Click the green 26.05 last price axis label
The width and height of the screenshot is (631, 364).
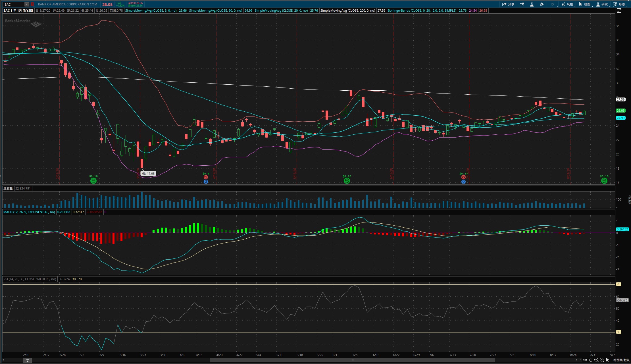(x=620, y=111)
